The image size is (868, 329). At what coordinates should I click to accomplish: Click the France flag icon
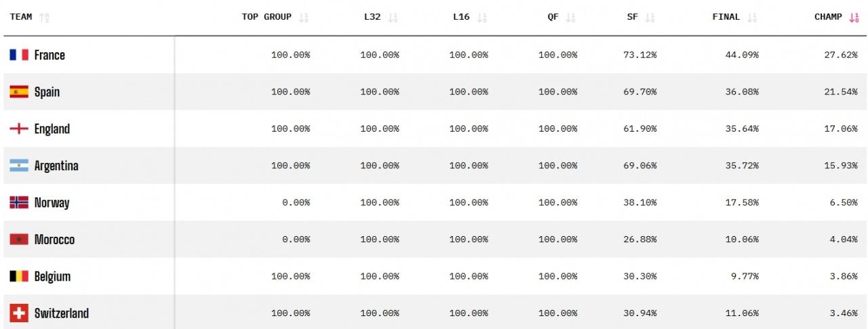[x=19, y=55]
